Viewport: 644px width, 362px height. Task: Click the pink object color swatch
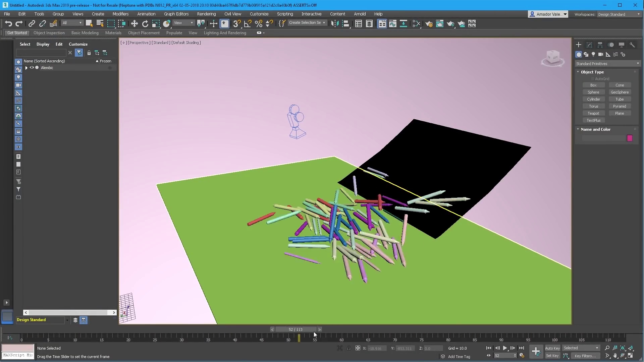coord(630,138)
